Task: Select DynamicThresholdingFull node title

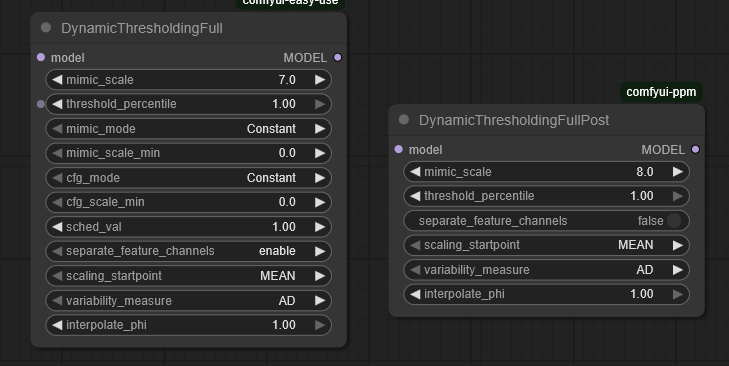Action: tap(142, 28)
